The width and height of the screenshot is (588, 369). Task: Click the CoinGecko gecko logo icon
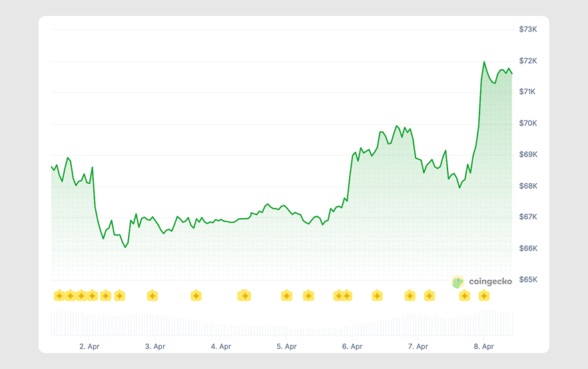tap(458, 282)
